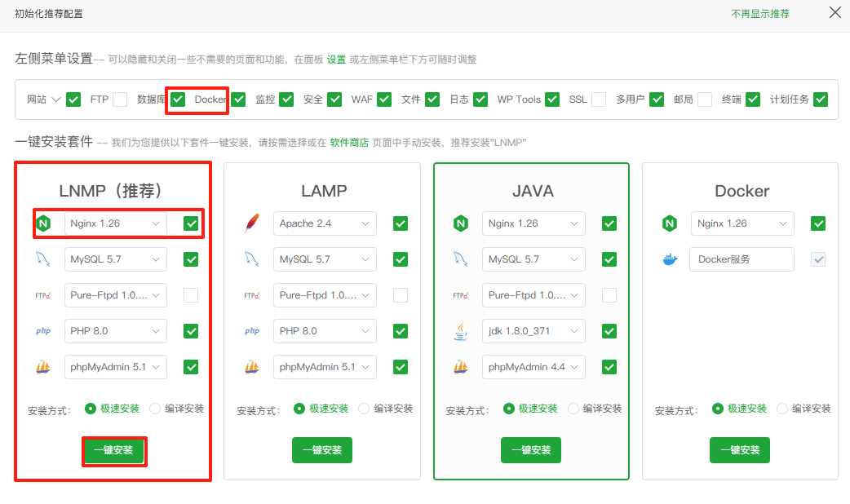Close the 初始化推荐配置 dialog

click(x=835, y=12)
